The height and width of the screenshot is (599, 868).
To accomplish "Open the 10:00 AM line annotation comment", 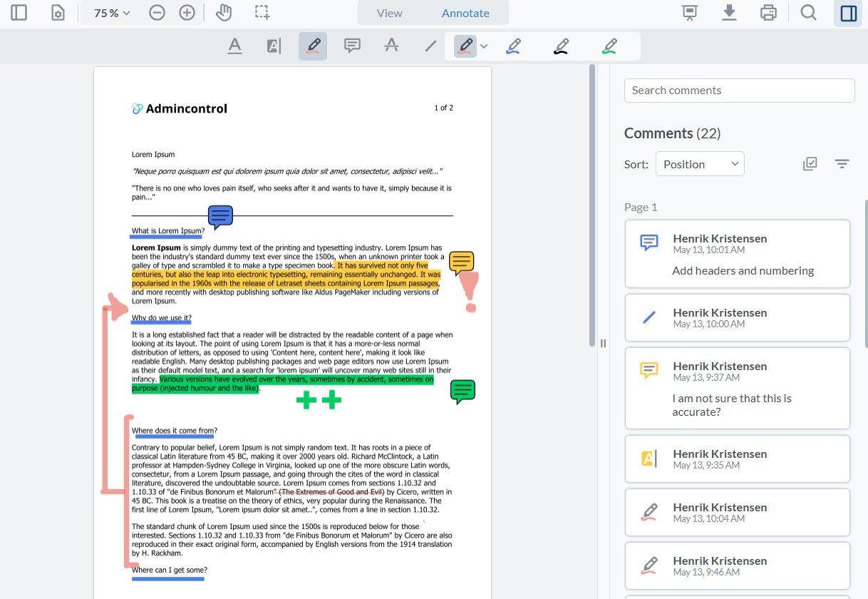I will point(738,317).
